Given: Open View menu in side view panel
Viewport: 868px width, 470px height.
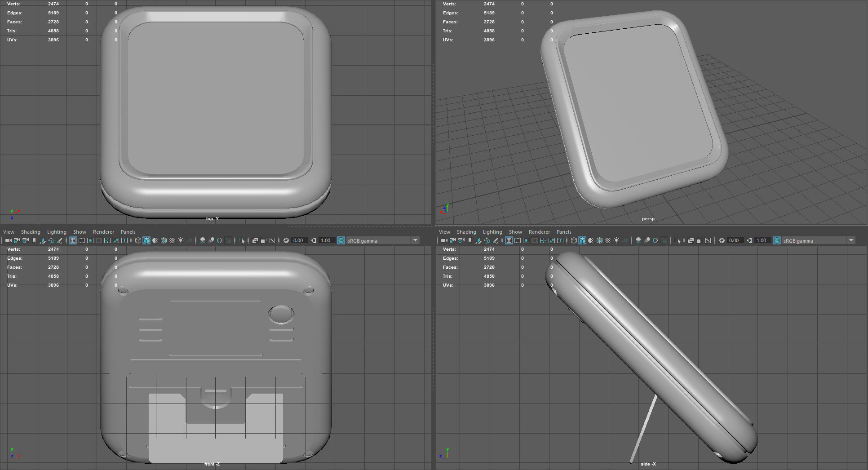Looking at the screenshot, I should pyautogui.click(x=444, y=232).
